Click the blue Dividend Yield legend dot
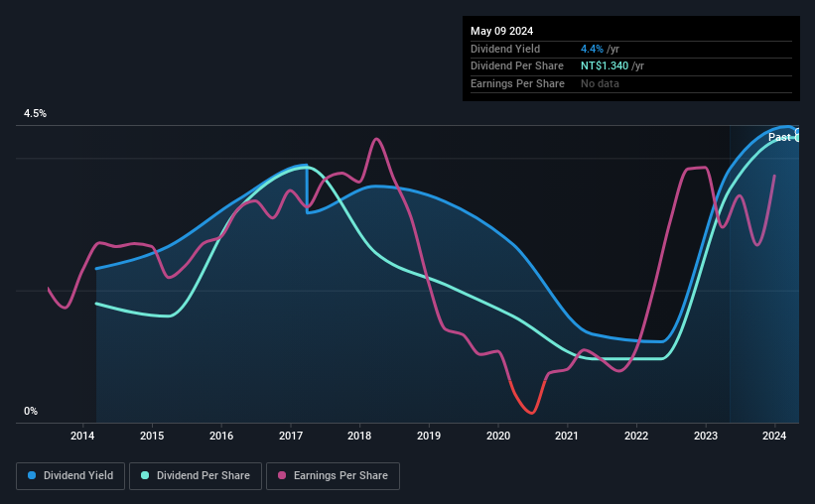The height and width of the screenshot is (504, 815). tap(32, 475)
